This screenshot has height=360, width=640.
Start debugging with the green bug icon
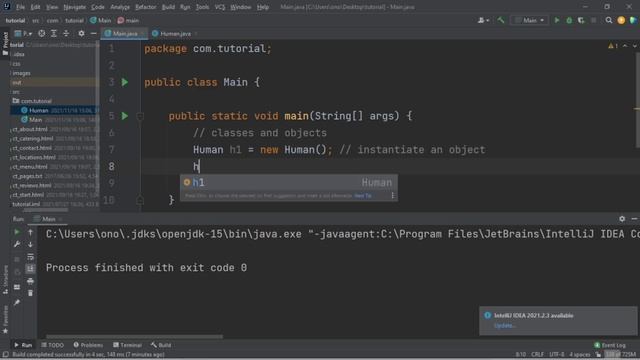(569, 20)
